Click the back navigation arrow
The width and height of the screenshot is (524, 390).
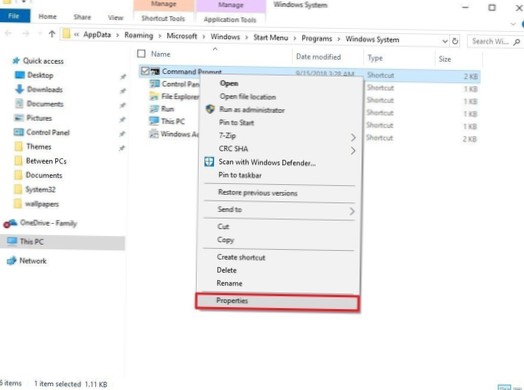[x=8, y=33]
